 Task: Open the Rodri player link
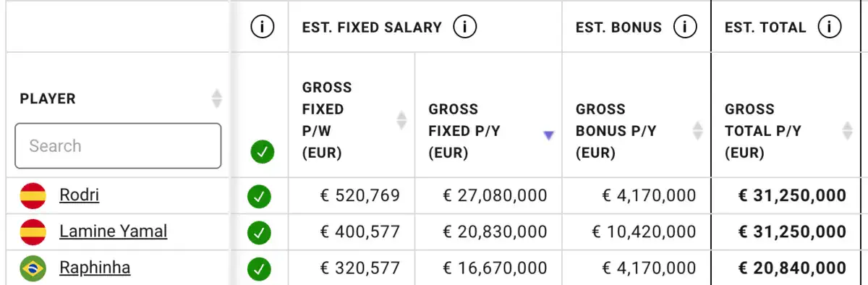click(80, 195)
